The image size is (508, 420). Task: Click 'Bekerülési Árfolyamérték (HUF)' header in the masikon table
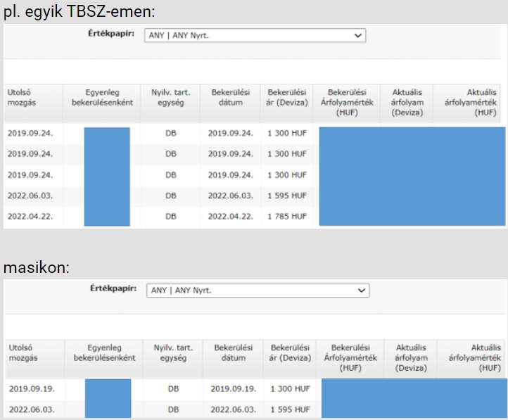(350, 358)
